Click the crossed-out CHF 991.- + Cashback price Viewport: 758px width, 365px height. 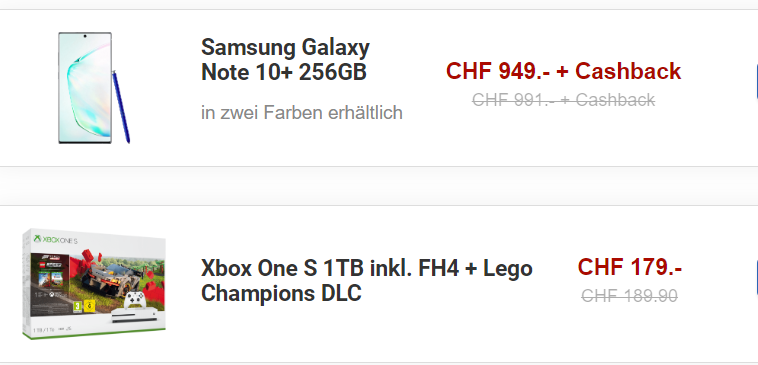[563, 100]
